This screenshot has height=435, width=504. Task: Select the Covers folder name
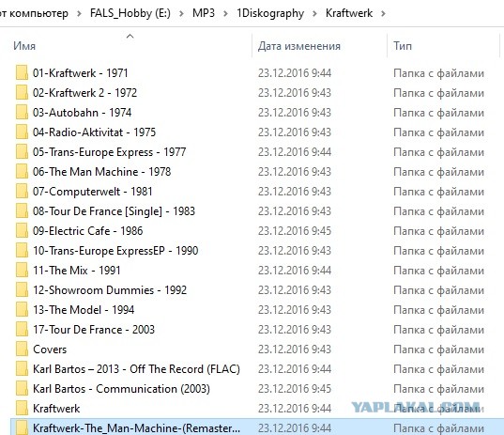click(50, 350)
